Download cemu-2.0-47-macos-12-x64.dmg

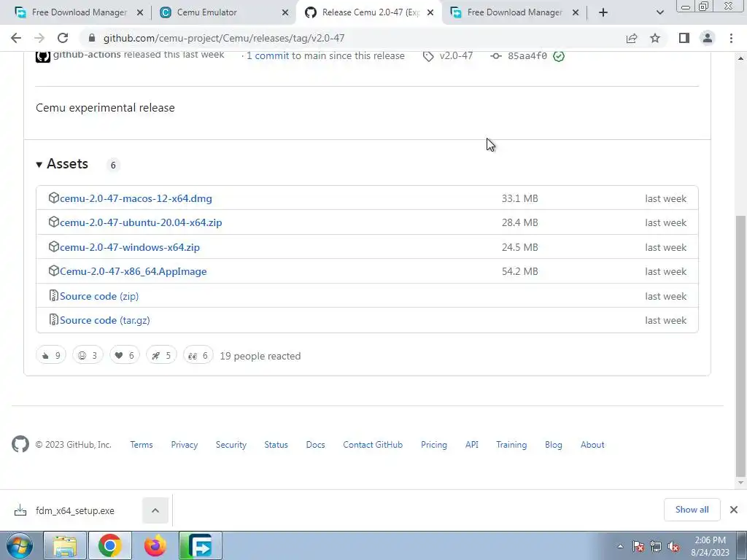tap(136, 198)
